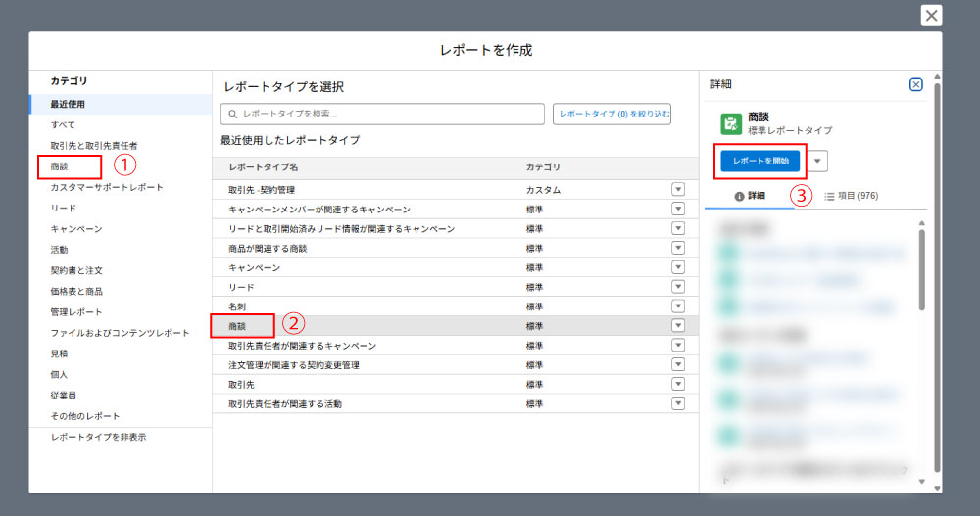Select 見積 category
Viewport: 980px width, 516px height.
60,353
